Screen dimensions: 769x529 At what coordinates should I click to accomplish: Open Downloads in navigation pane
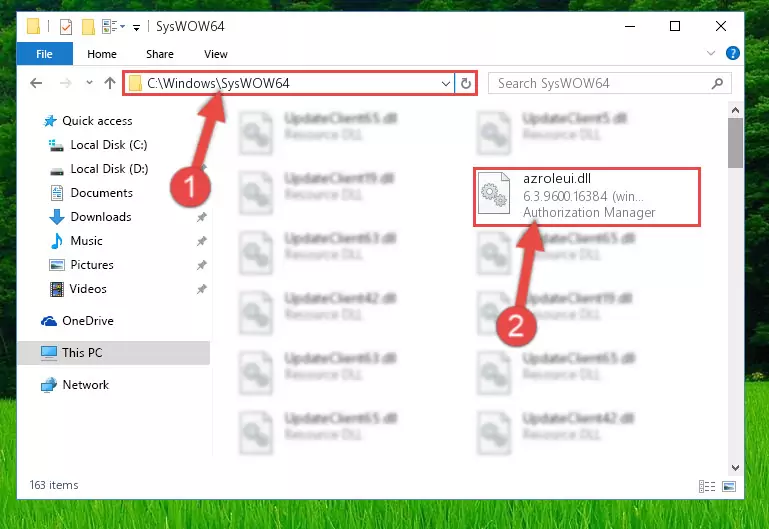click(101, 217)
